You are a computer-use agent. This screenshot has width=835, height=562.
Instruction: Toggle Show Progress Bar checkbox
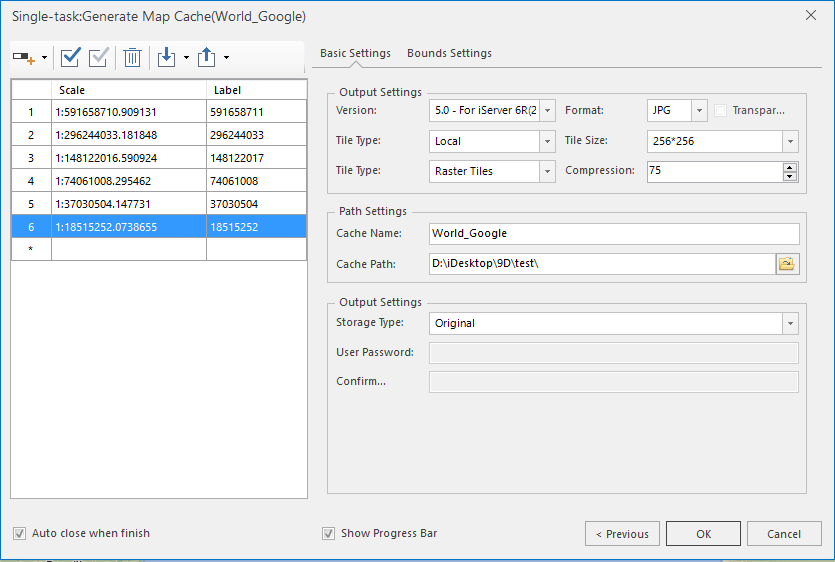point(329,534)
